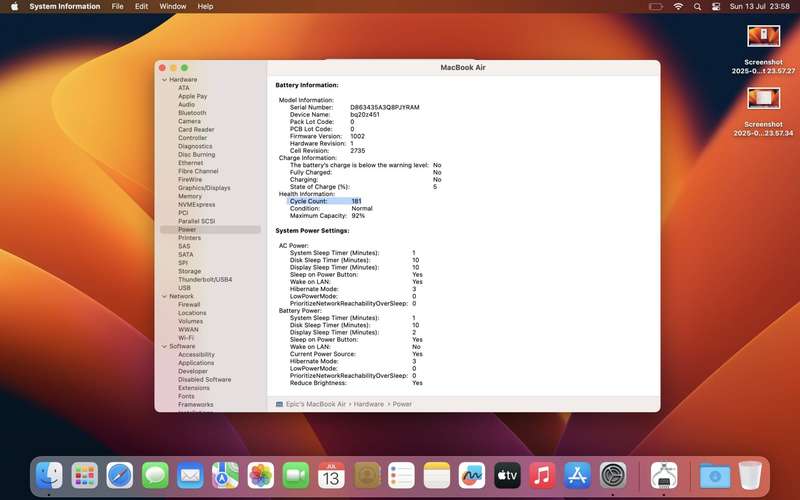Image resolution: width=800 pixels, height=500 pixels.
Task: Select Disabled Software in the sidebar
Action: 205,380
